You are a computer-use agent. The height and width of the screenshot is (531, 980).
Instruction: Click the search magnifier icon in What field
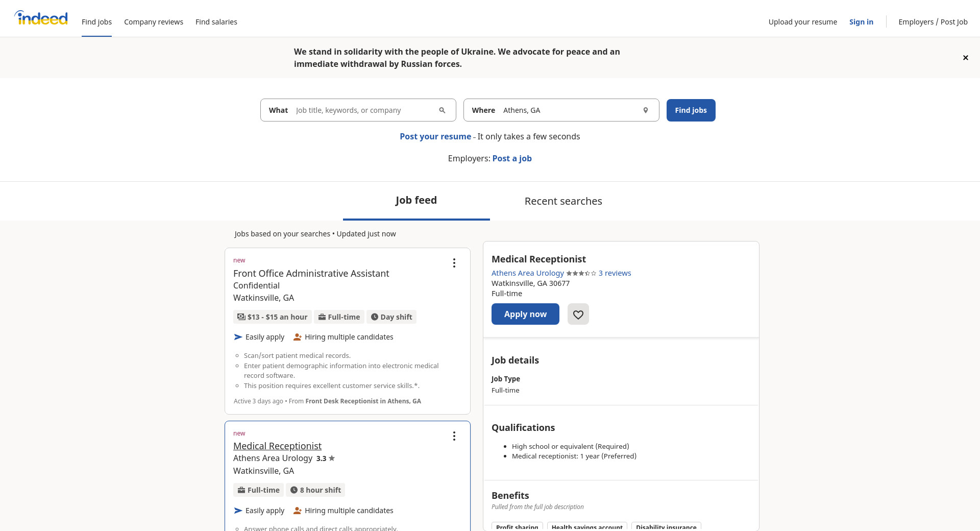[442, 110]
